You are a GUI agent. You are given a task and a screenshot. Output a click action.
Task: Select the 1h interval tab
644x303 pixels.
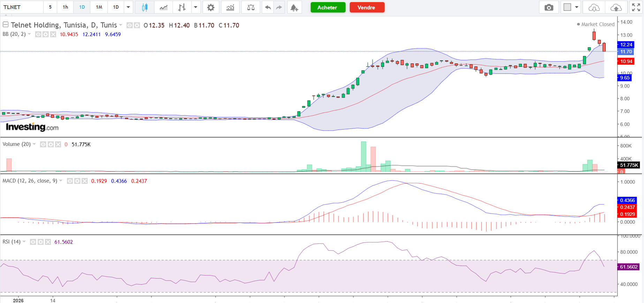(65, 7)
